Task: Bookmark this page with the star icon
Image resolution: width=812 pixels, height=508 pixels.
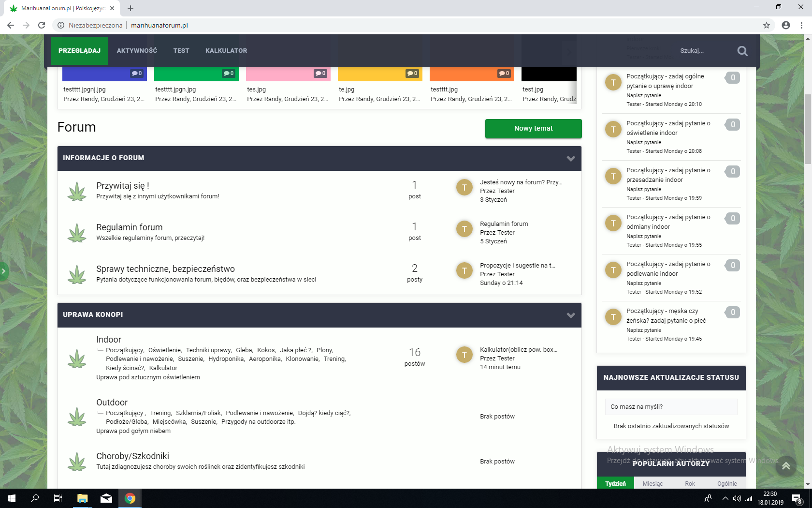Action: click(767, 25)
